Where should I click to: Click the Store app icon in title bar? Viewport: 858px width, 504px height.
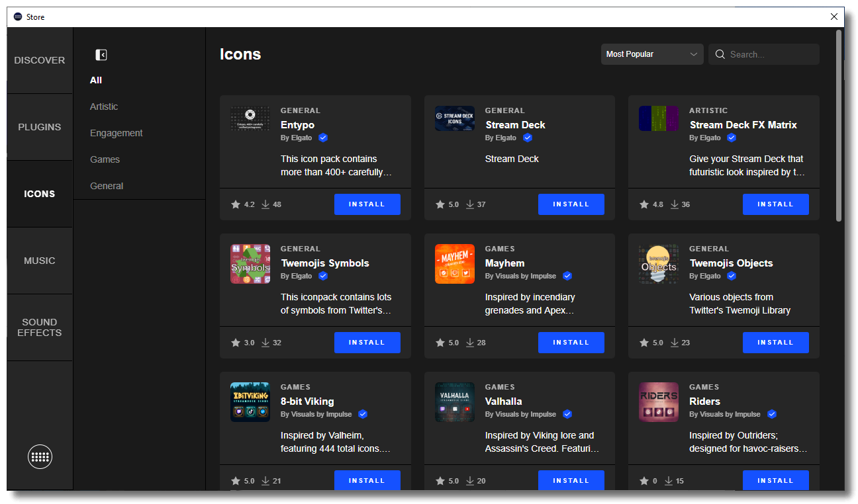pos(18,17)
